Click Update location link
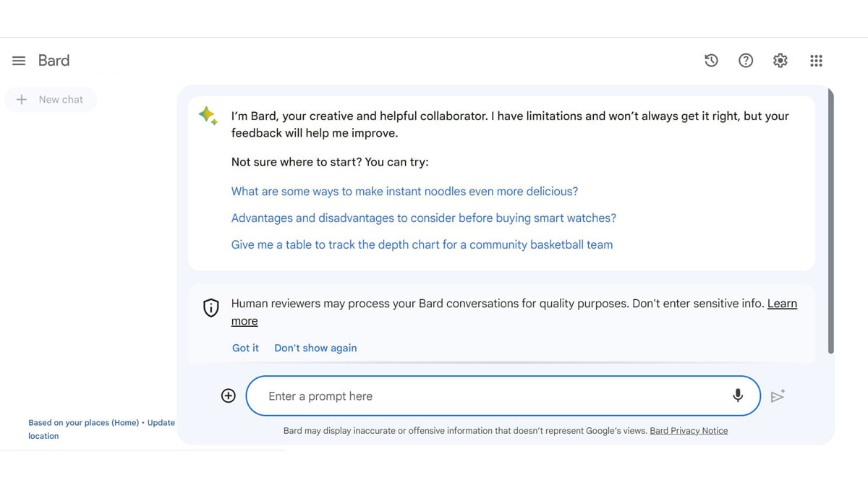The height and width of the screenshot is (488, 868). click(x=161, y=423)
